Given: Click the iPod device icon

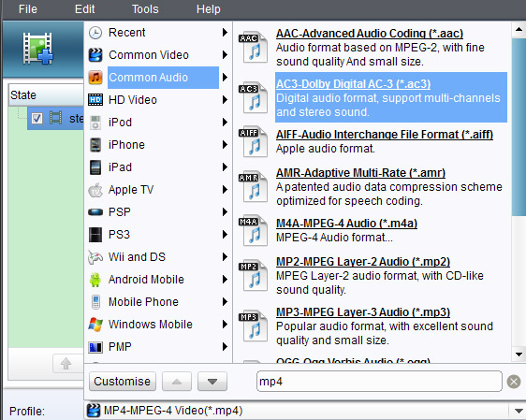Looking at the screenshot, I should tap(95, 123).
